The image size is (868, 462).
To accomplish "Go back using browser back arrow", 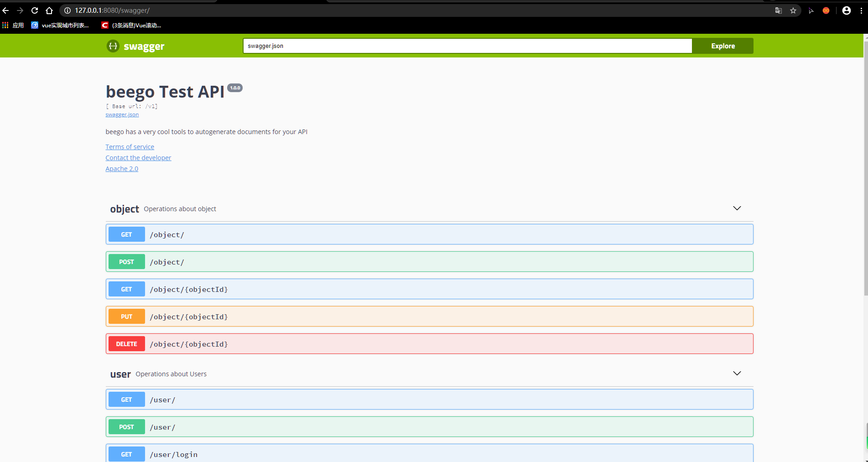I will (x=5, y=10).
